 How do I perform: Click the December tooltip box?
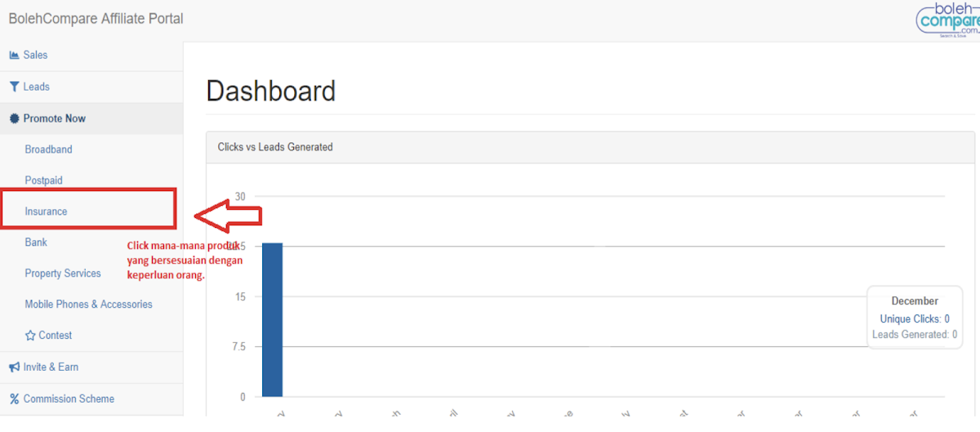(914, 318)
